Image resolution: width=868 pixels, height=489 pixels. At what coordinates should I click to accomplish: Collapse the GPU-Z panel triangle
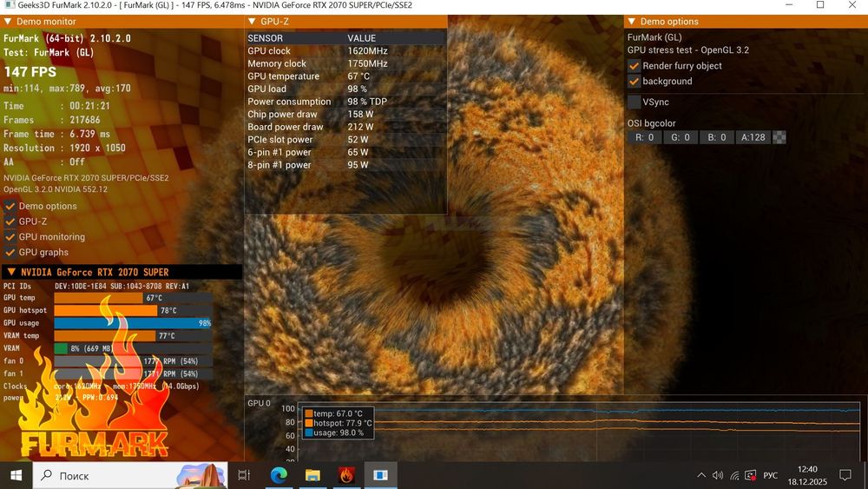[x=252, y=22]
